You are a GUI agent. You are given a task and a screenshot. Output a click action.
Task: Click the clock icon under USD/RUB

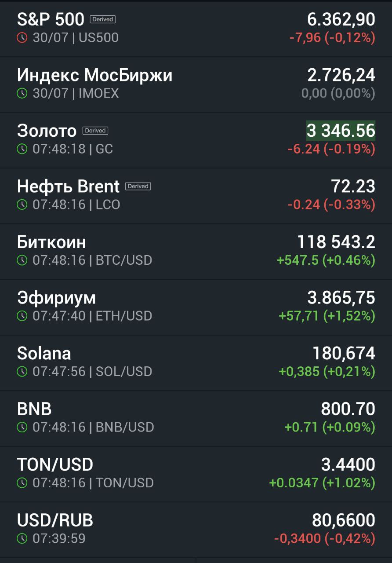click(22, 538)
